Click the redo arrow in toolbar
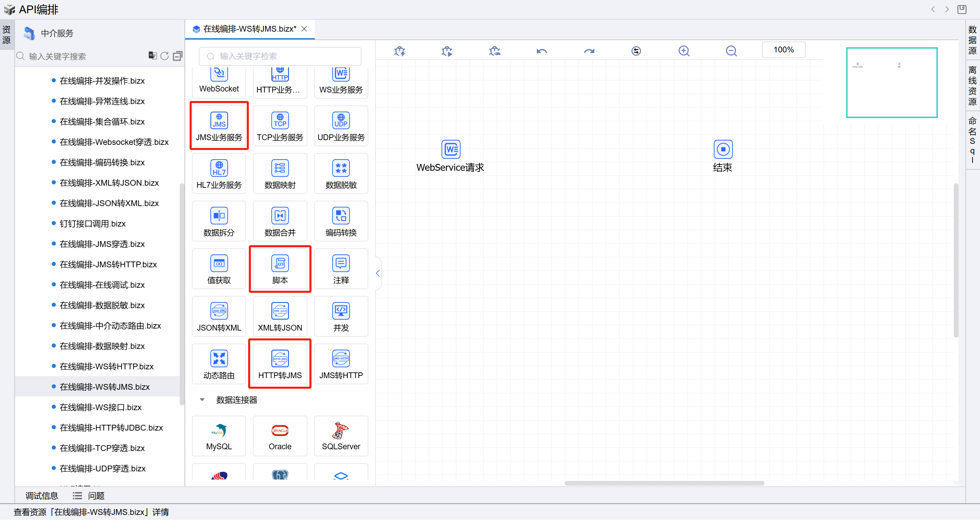980x520 pixels. click(589, 51)
